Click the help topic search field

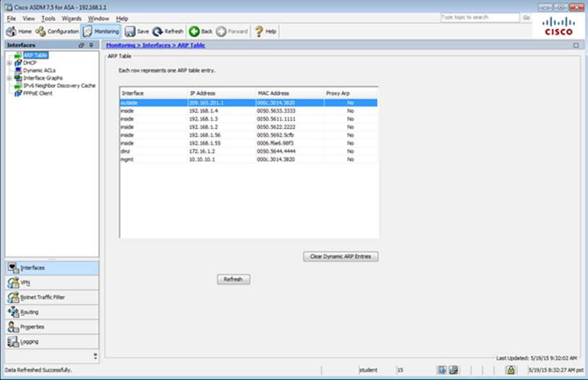coord(479,17)
